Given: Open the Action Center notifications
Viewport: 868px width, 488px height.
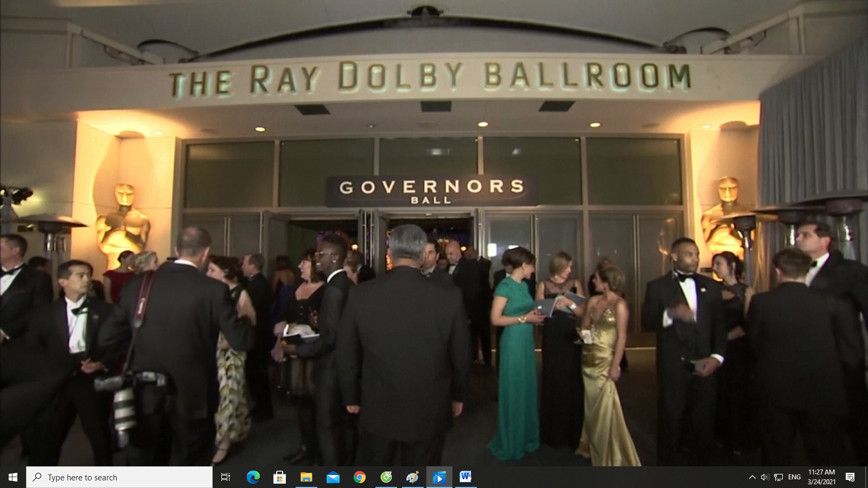Looking at the screenshot, I should pos(850,477).
